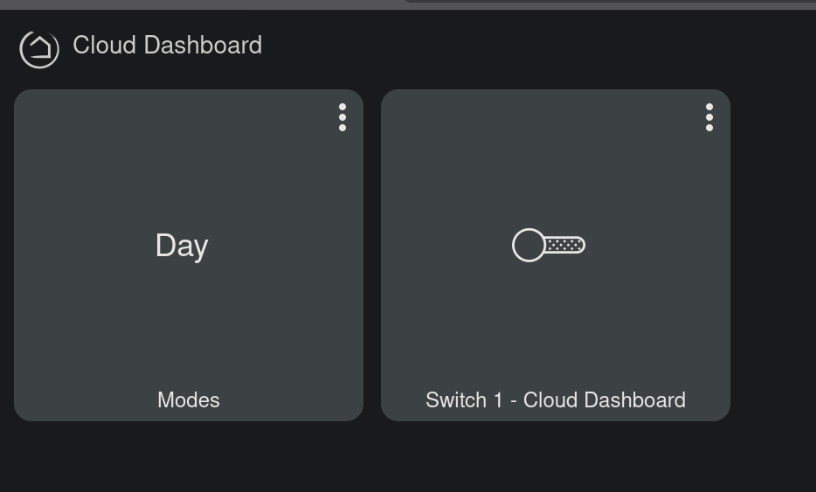Open the Switch 1 tile three-dot menu

coord(709,117)
